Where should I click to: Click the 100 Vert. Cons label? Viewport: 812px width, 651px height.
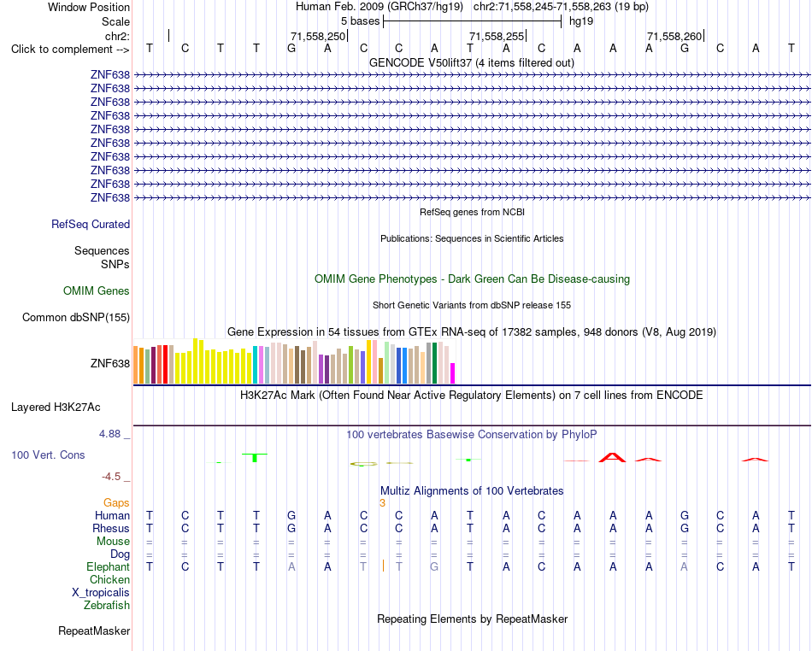[48, 455]
